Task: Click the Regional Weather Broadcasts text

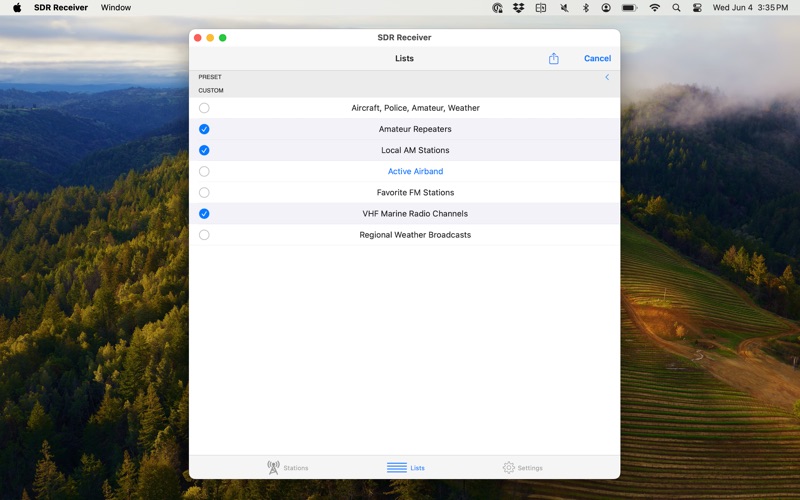Action: point(415,235)
